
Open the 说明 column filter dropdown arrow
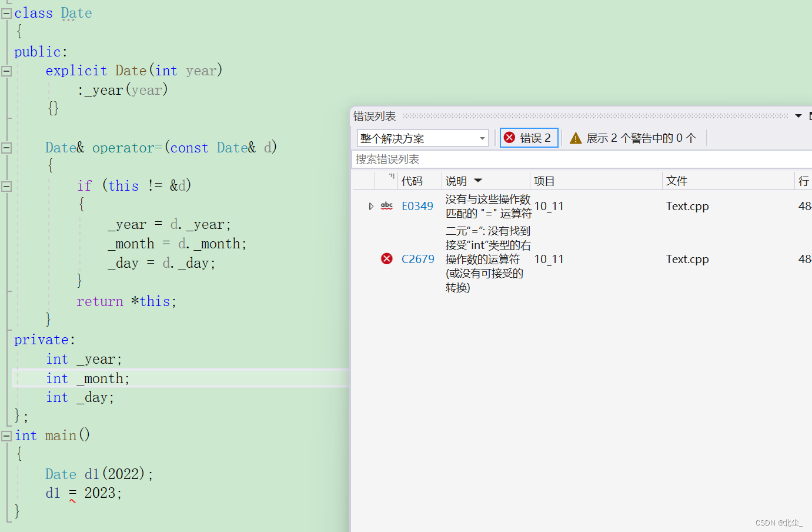pos(478,181)
